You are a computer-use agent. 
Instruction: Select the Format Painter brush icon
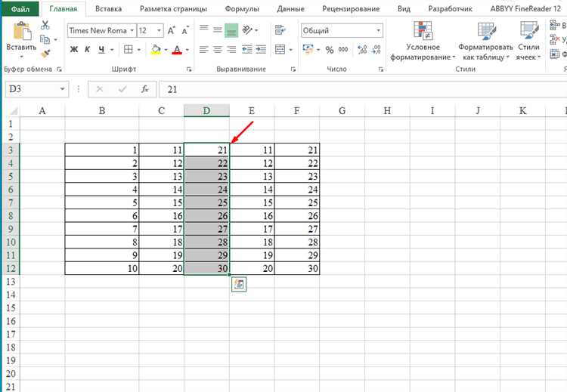click(x=45, y=54)
